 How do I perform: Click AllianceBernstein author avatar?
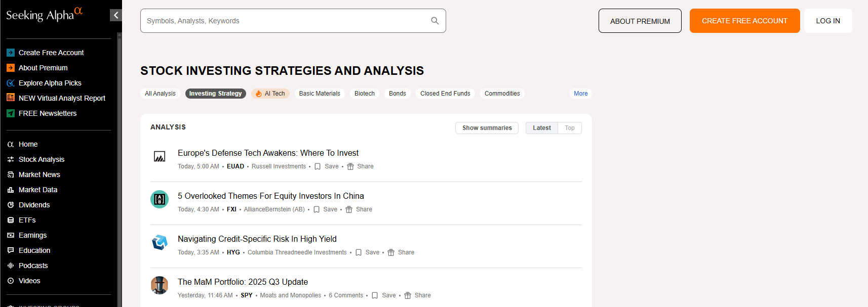160,199
